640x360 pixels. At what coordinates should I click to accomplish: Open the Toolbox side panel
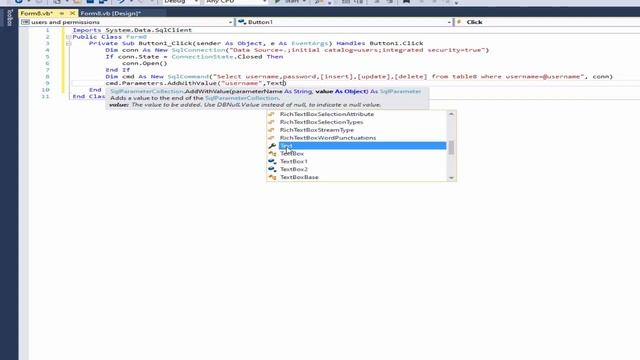9,18
